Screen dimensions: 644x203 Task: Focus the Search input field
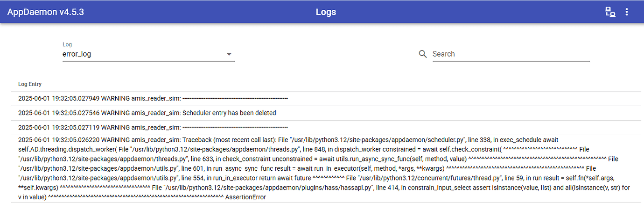[511, 54]
